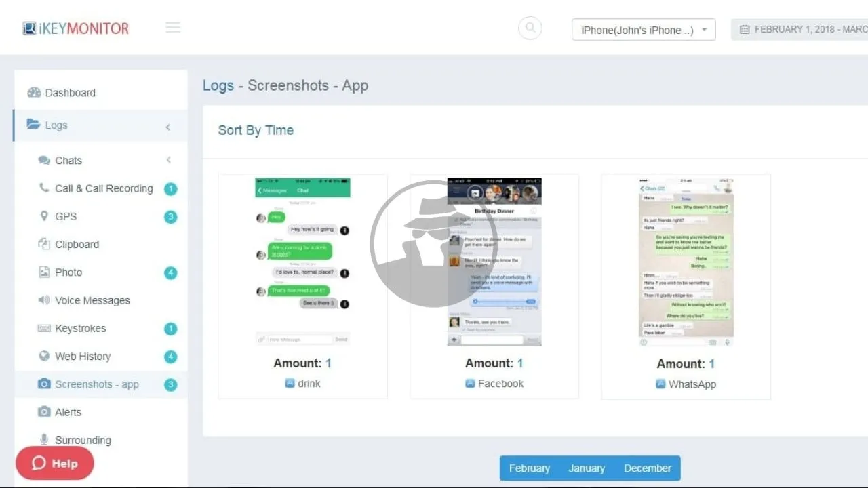Click Amount: 1 under the Facebook screenshot

click(x=494, y=363)
